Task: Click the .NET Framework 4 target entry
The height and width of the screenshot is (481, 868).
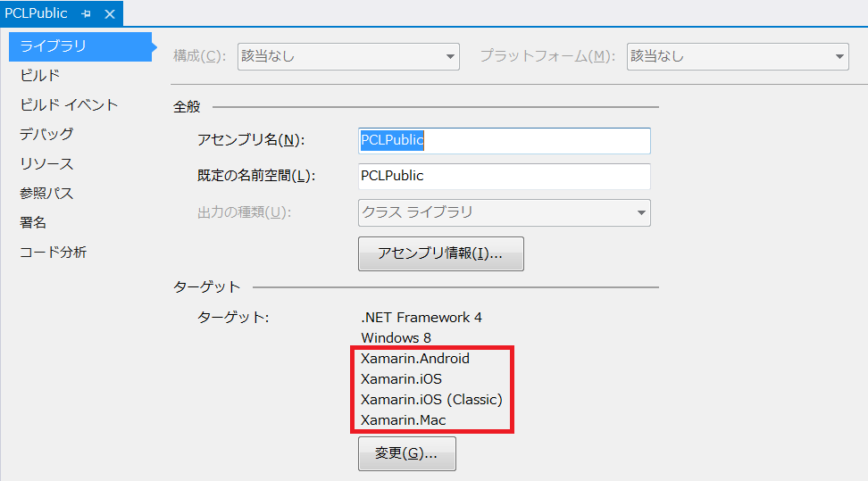Action: click(x=421, y=318)
